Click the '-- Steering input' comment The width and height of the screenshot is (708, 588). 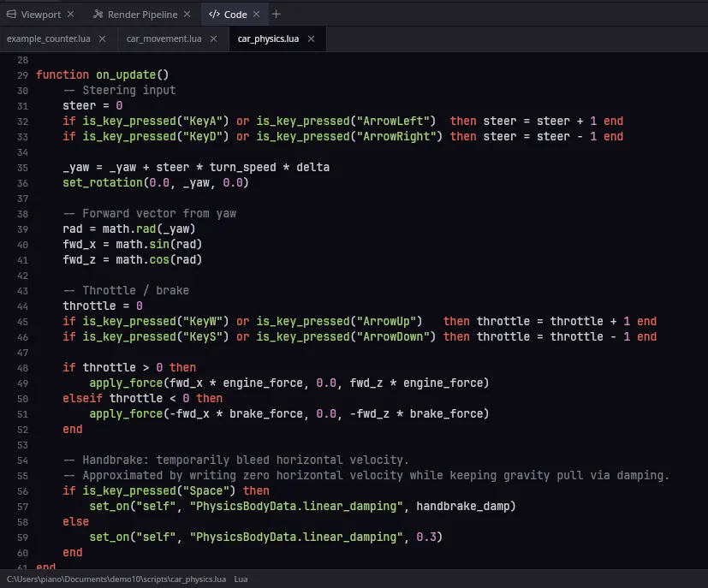pyautogui.click(x=119, y=90)
